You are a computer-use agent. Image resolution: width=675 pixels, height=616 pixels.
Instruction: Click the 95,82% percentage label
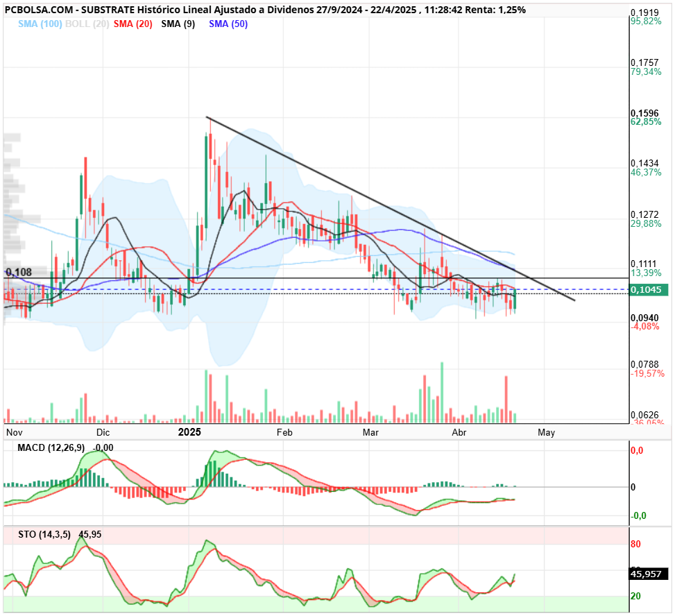646,22
